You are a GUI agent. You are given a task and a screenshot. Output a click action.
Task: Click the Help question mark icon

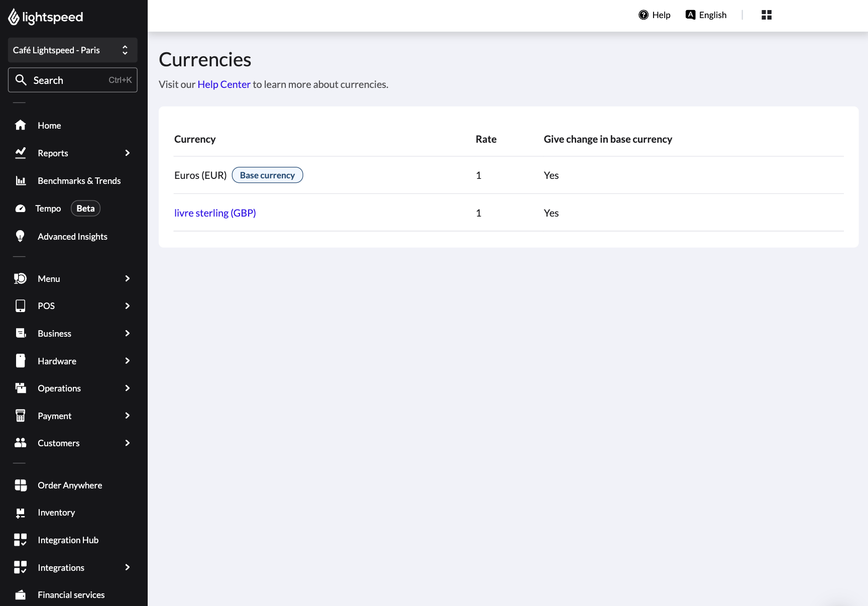(643, 15)
